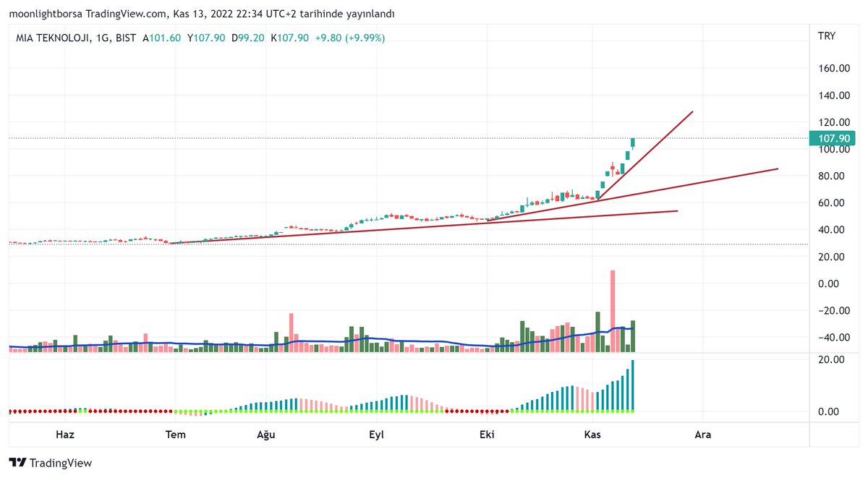Click the -20.00 volume axis label

tap(833, 311)
